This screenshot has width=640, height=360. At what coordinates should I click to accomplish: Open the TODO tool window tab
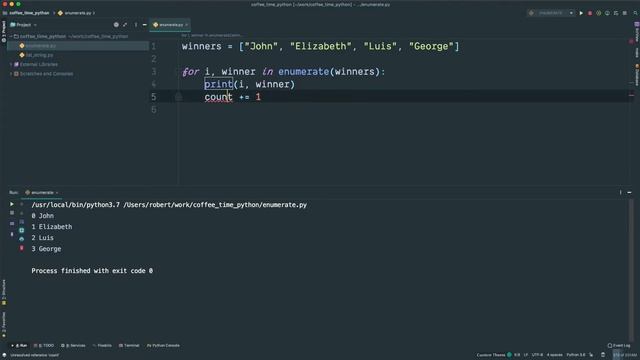(x=44, y=346)
